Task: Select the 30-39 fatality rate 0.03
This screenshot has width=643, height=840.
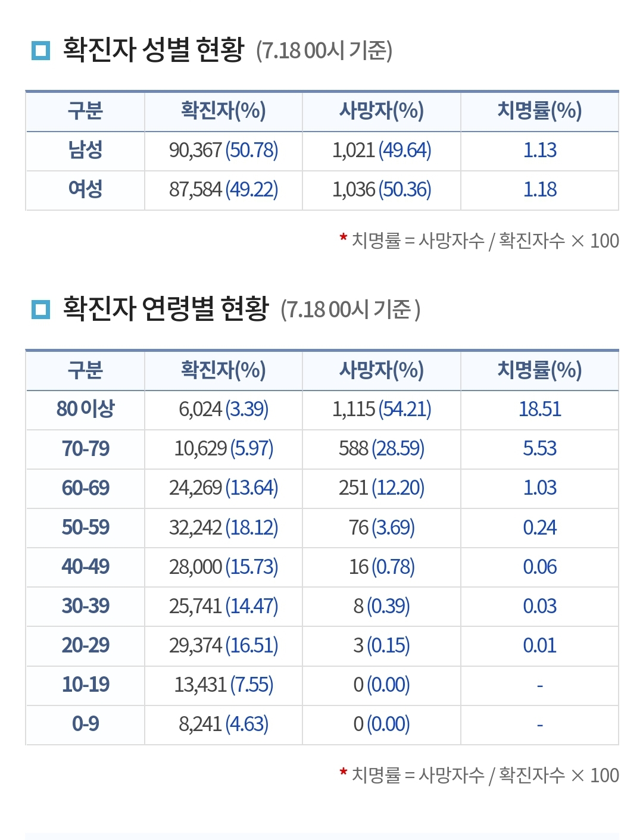Action: [539, 606]
